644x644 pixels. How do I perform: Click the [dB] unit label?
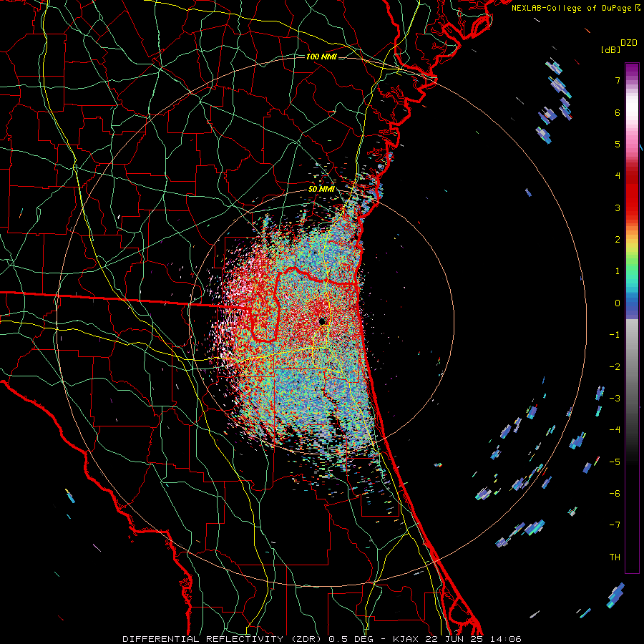(x=610, y=50)
